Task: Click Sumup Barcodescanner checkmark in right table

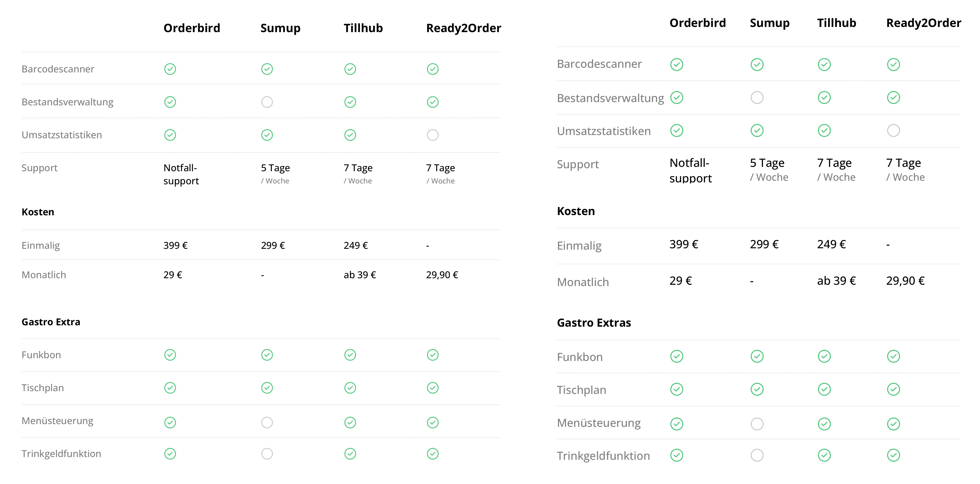Action: tap(757, 64)
